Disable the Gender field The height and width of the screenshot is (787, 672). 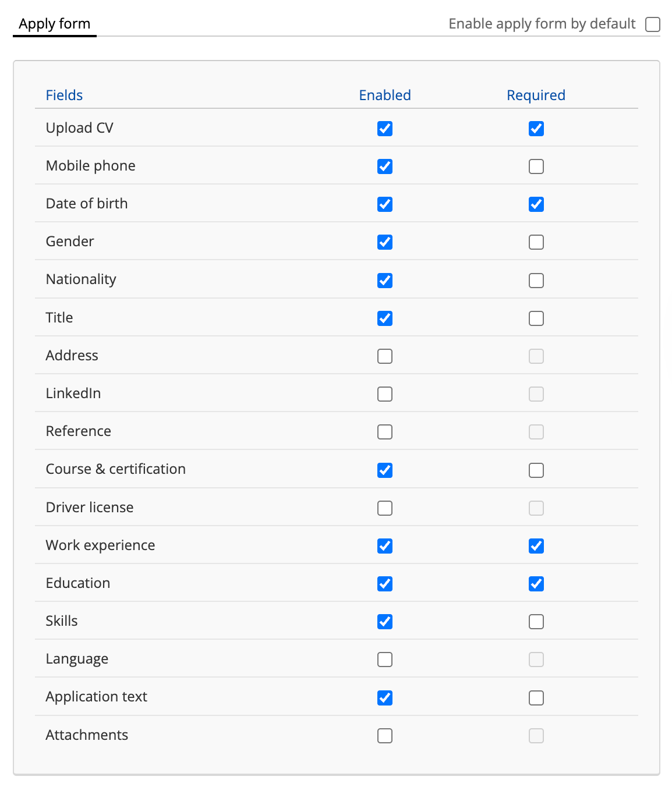tap(385, 242)
